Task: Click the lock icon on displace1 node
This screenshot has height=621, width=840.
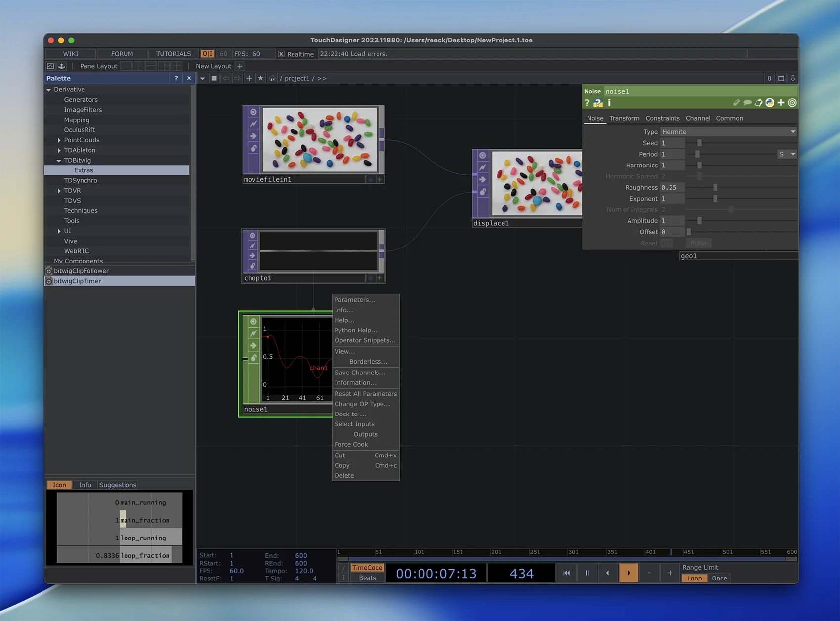Action: [483, 192]
